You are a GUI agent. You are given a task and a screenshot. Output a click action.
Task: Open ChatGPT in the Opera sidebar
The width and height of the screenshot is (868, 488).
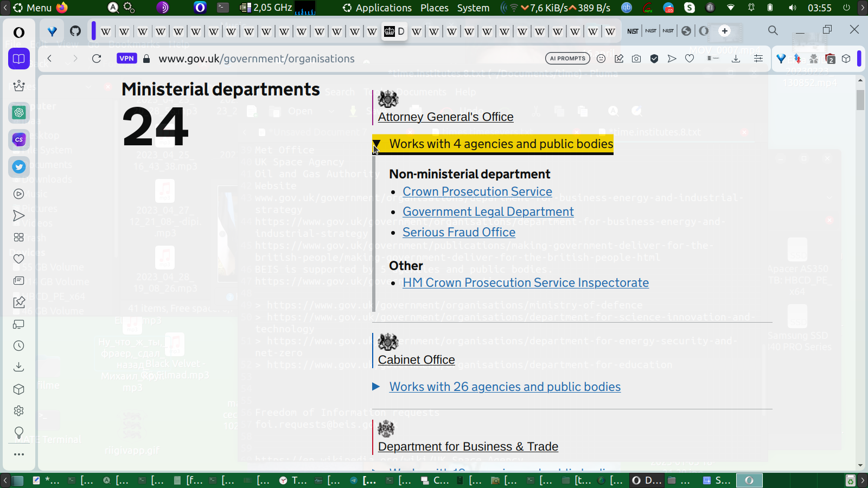pyautogui.click(x=19, y=112)
